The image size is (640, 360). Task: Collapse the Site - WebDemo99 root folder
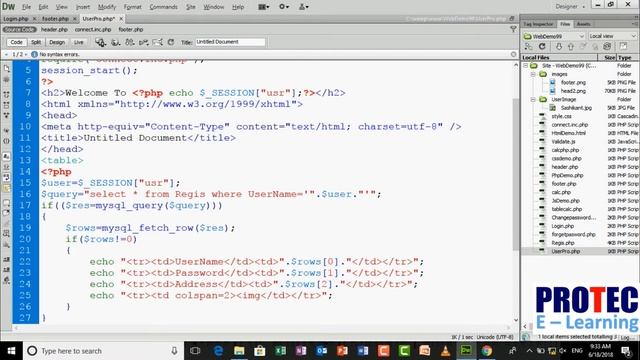tap(526, 66)
